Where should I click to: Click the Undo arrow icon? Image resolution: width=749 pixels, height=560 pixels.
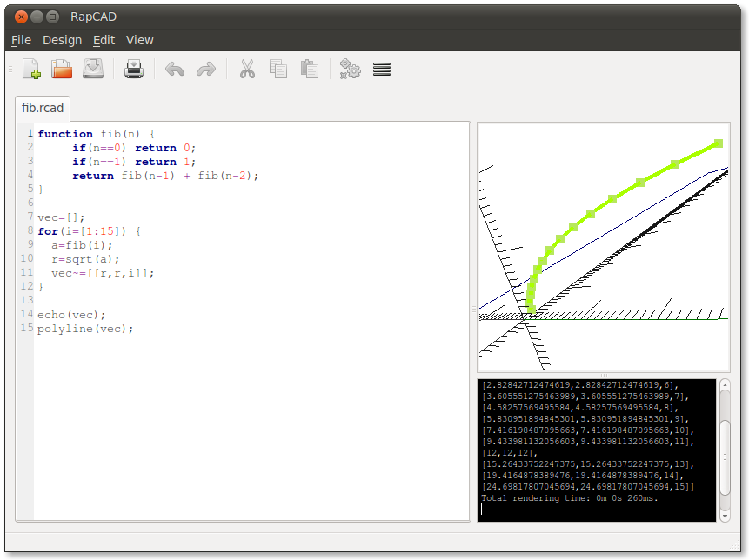pyautogui.click(x=175, y=69)
